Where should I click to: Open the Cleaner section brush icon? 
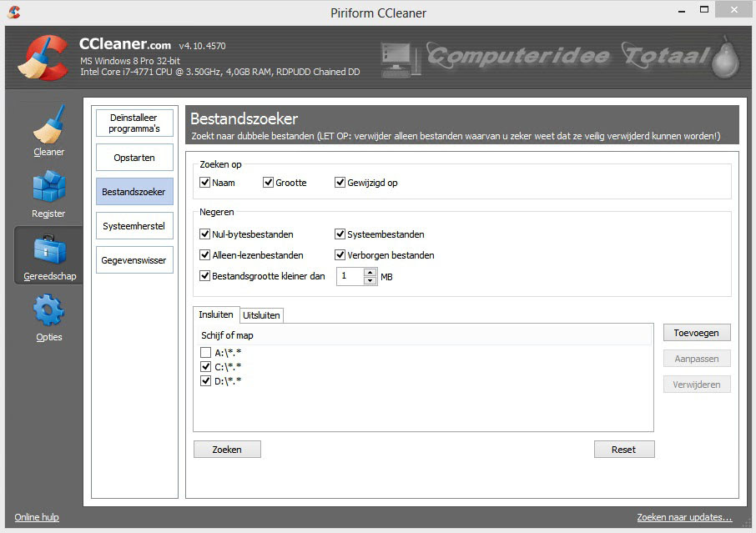tap(48, 124)
